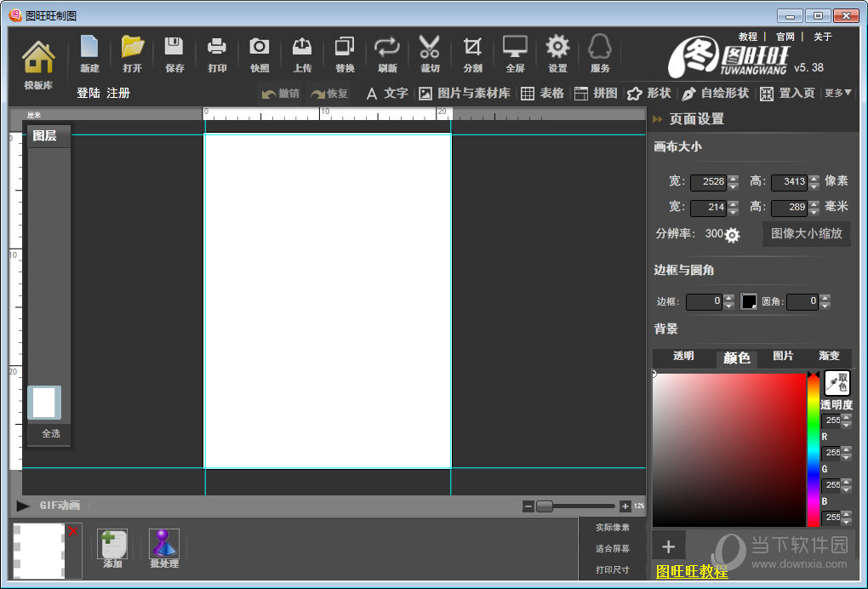Image resolution: width=868 pixels, height=589 pixels.
Task: Click the 登陆 login link
Action: pyautogui.click(x=89, y=93)
